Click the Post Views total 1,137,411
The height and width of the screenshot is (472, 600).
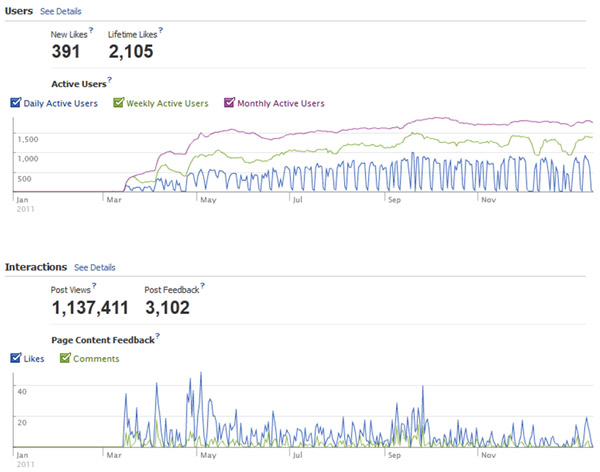click(91, 307)
